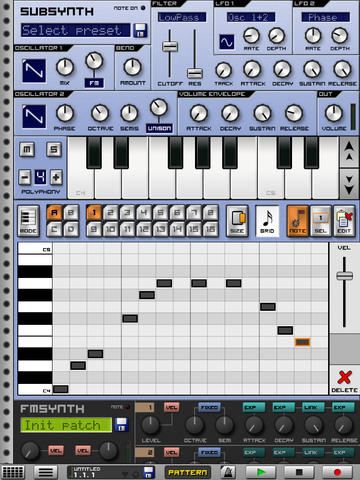Toggle the FM switch on Oscillator 1

(x=94, y=83)
